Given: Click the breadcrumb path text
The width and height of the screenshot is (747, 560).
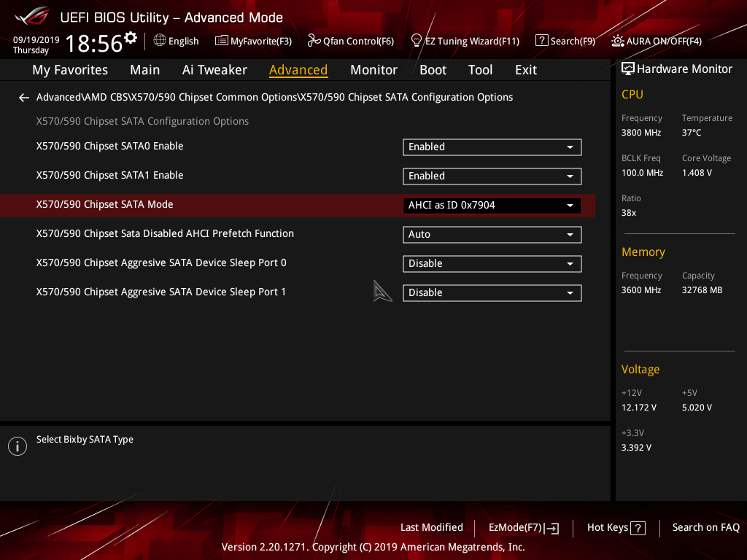Looking at the screenshot, I should tap(274, 97).
